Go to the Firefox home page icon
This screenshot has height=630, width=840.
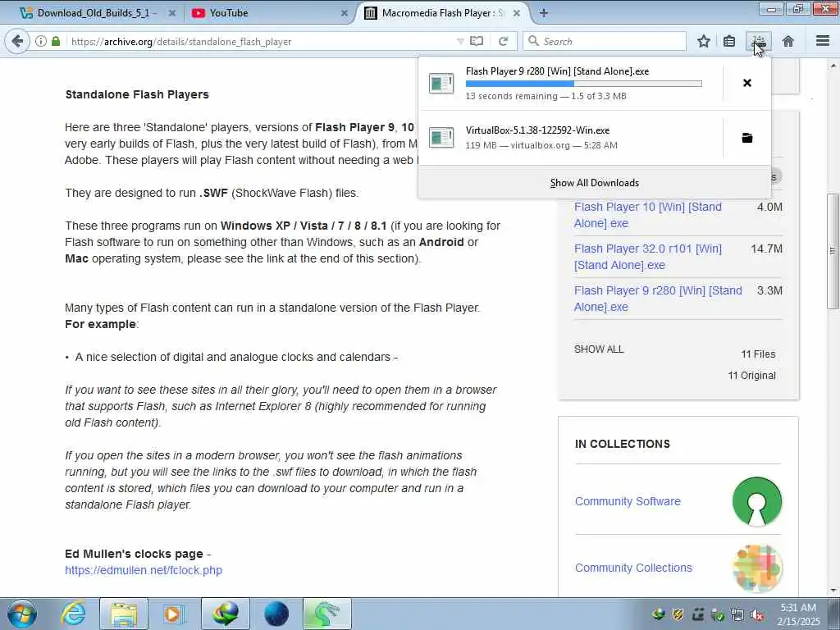(787, 41)
